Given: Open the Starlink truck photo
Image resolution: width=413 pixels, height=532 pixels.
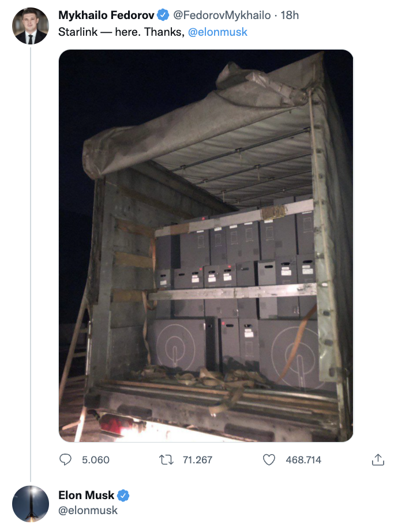Looking at the screenshot, I should 206,246.
